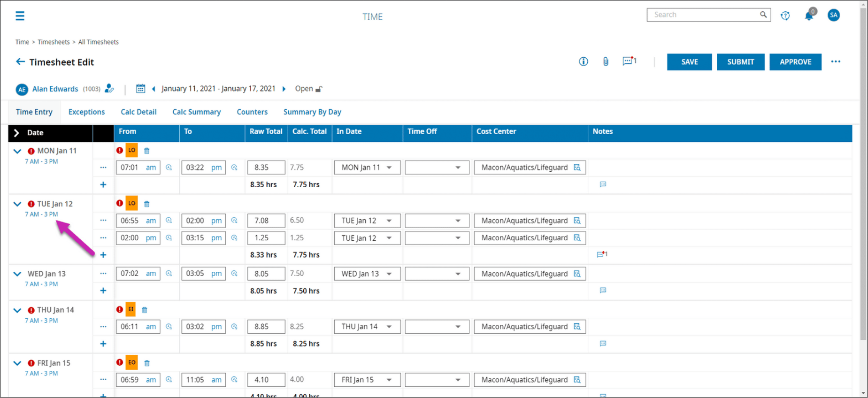Open the In Date dropdown showing MON Jan 11
This screenshot has width=868, height=398.
[x=367, y=168]
